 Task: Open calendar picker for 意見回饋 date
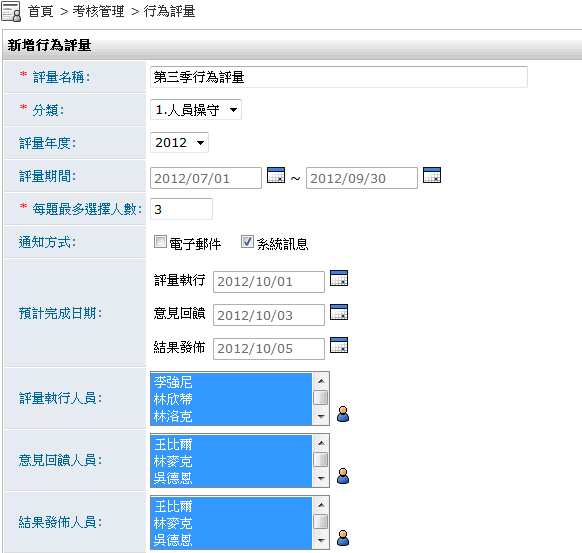pyautogui.click(x=339, y=312)
